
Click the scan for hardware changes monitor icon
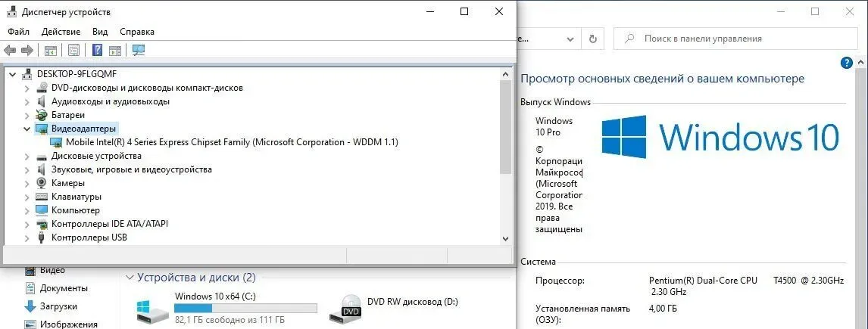click(139, 51)
